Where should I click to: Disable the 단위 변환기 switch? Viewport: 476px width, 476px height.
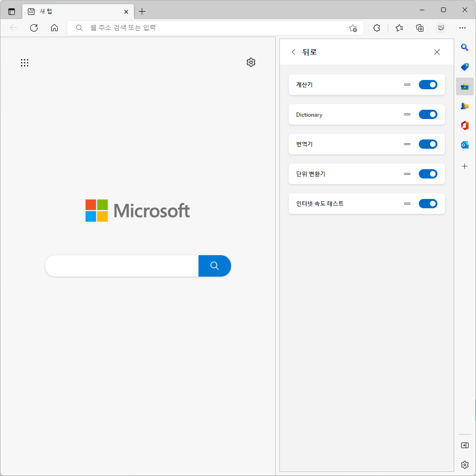(428, 174)
